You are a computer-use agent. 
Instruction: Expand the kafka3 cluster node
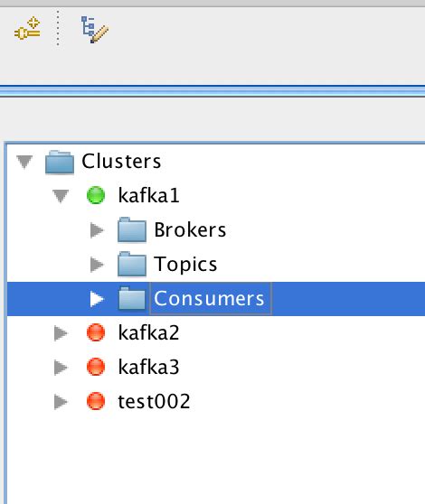[61, 368]
